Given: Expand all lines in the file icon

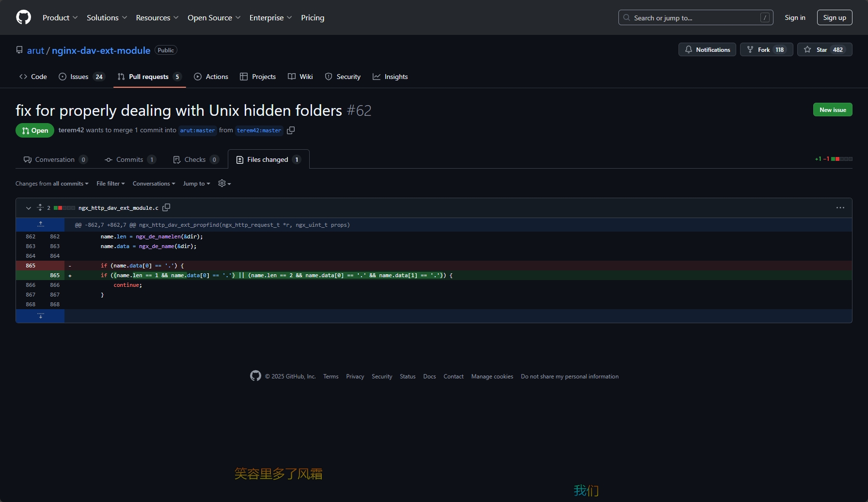Looking at the screenshot, I should 40,208.
